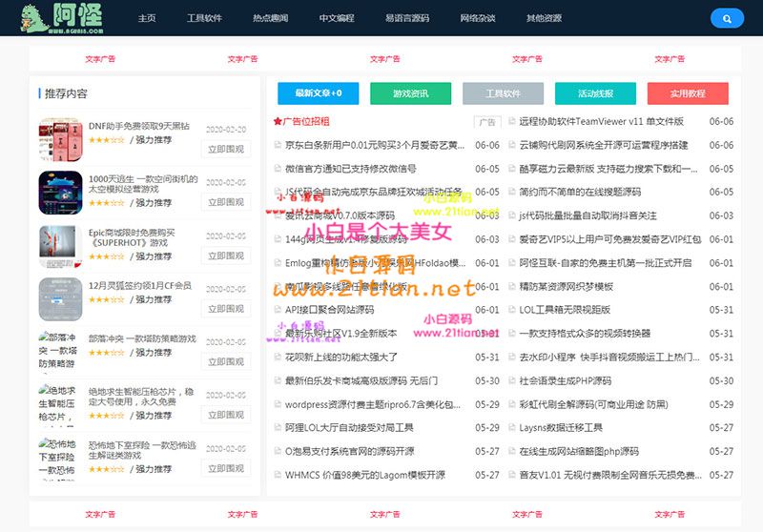Open WHMCS 价值98美元的Lagom模板 article
The height and width of the screenshot is (532, 763).
[x=365, y=475]
